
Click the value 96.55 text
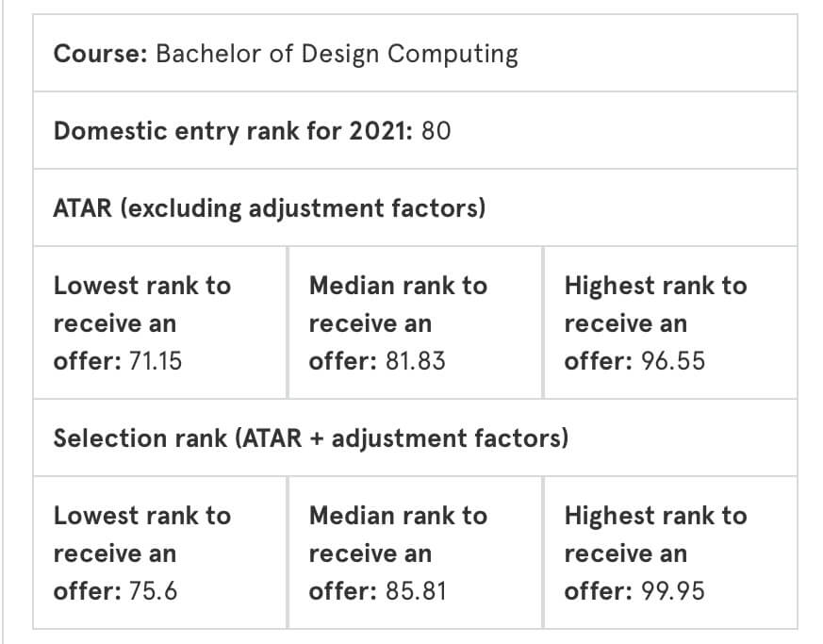point(672,361)
